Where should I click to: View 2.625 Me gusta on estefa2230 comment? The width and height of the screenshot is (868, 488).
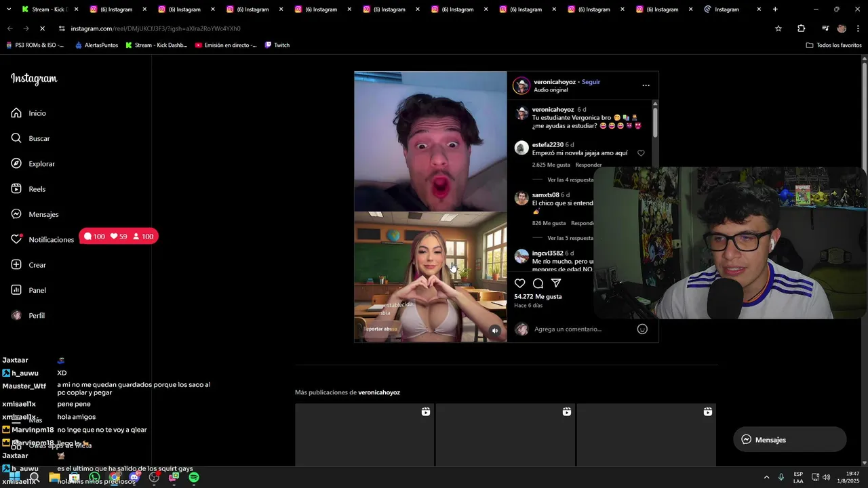pos(551,165)
